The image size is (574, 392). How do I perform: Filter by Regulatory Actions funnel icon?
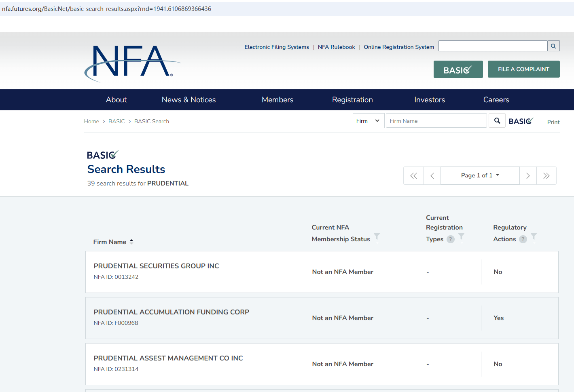tap(534, 236)
